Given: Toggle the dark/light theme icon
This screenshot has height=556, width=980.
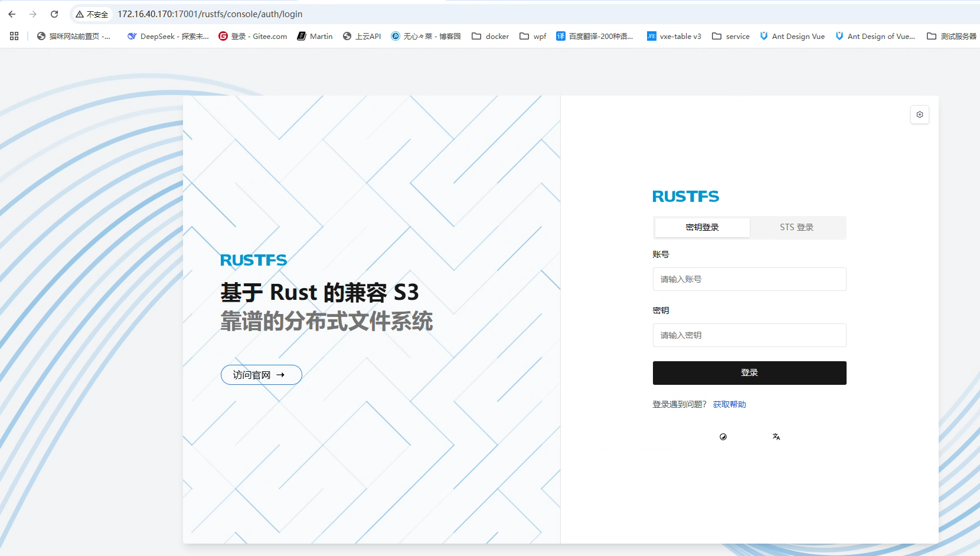Looking at the screenshot, I should coord(723,437).
